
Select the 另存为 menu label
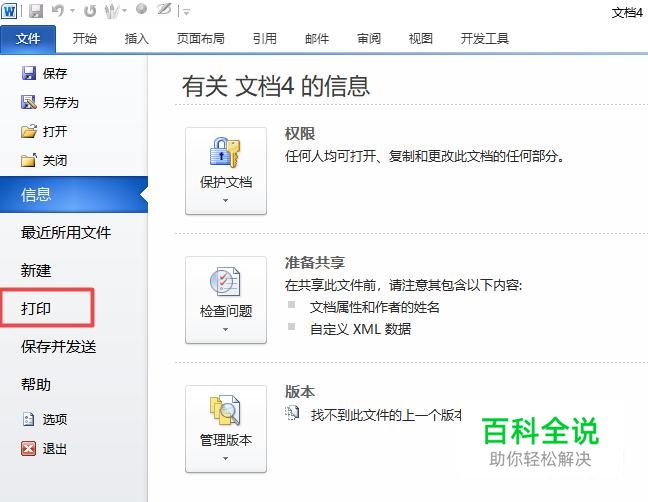(x=61, y=102)
